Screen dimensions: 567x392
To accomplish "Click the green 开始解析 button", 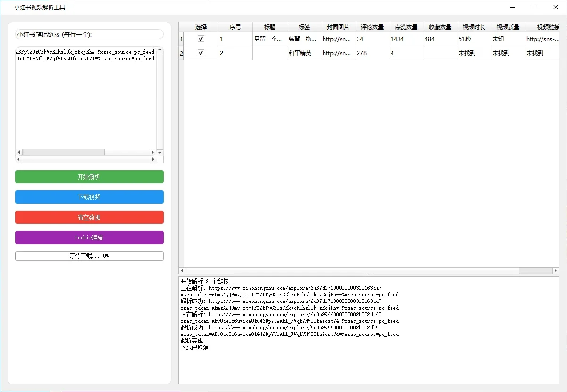I will tap(89, 177).
